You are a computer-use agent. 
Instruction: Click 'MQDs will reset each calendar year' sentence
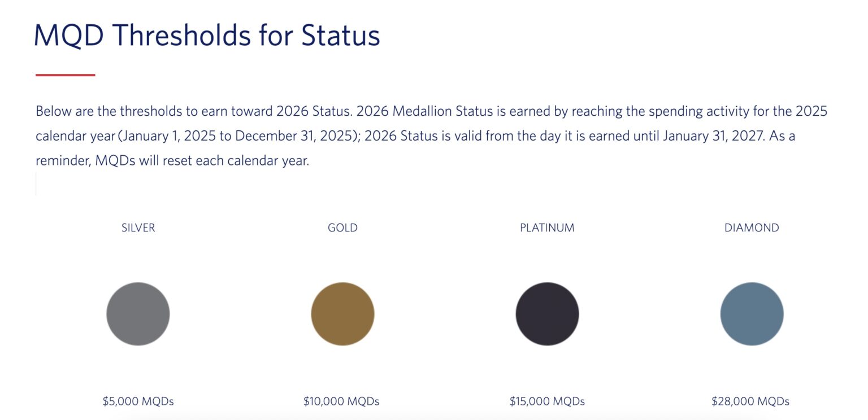(x=202, y=161)
